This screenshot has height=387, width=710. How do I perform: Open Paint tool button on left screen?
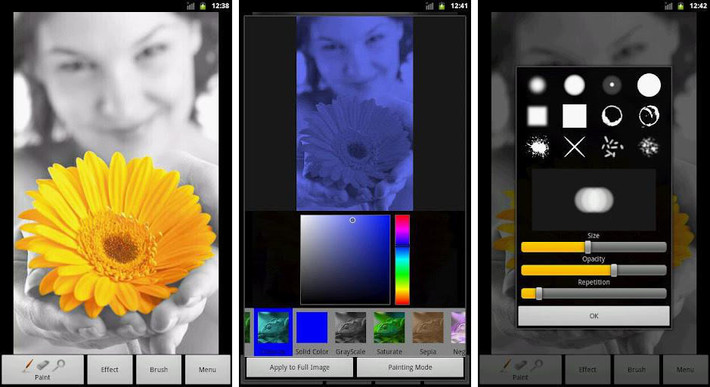(43, 370)
